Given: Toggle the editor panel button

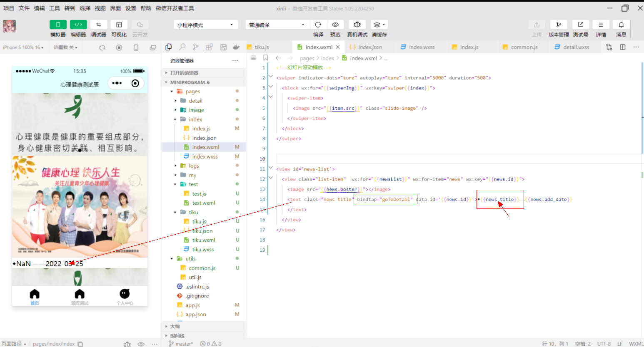Looking at the screenshot, I should [x=78, y=25].
